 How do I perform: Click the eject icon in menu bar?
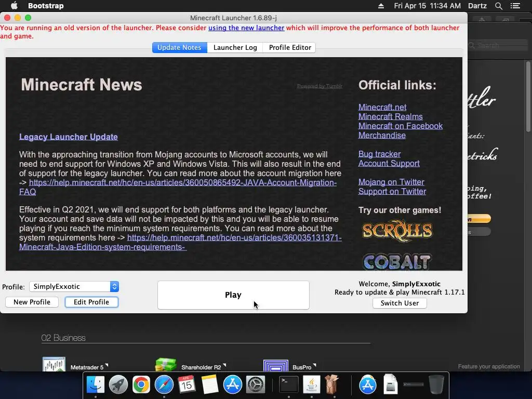click(x=381, y=6)
